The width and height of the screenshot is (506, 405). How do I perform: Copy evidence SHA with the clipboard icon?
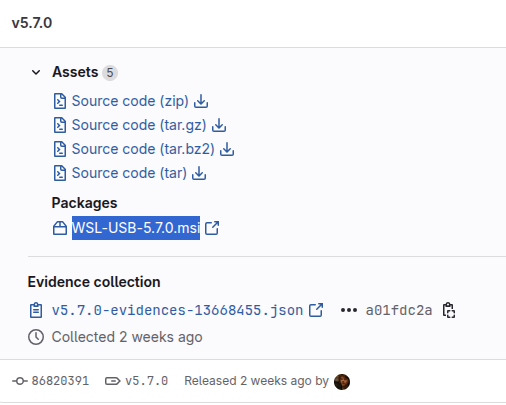pyautogui.click(x=449, y=310)
